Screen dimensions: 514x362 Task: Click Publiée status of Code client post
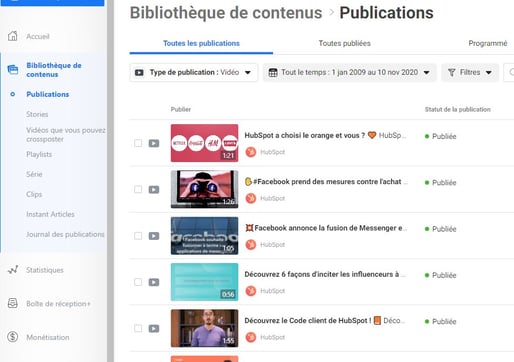(x=440, y=322)
